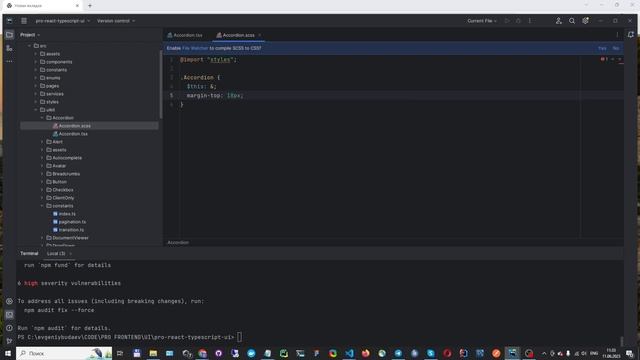Click the File Watcher link
The width and height of the screenshot is (640, 360).
point(195,48)
